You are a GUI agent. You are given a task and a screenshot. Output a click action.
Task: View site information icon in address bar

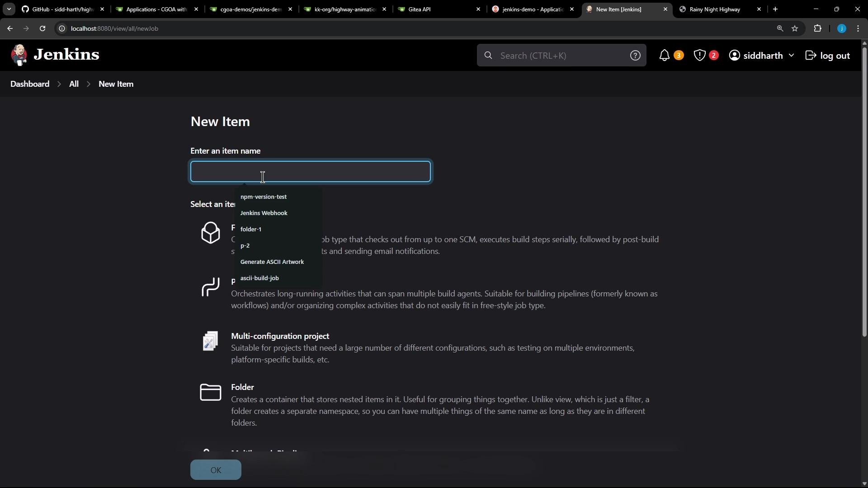coord(62,28)
